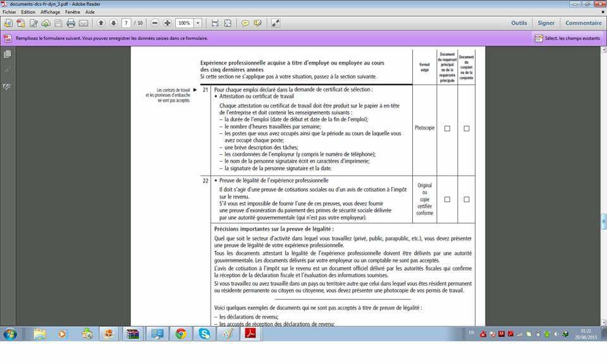Zoom in with the plus button
Screen dimensions: 607x364
(168, 23)
